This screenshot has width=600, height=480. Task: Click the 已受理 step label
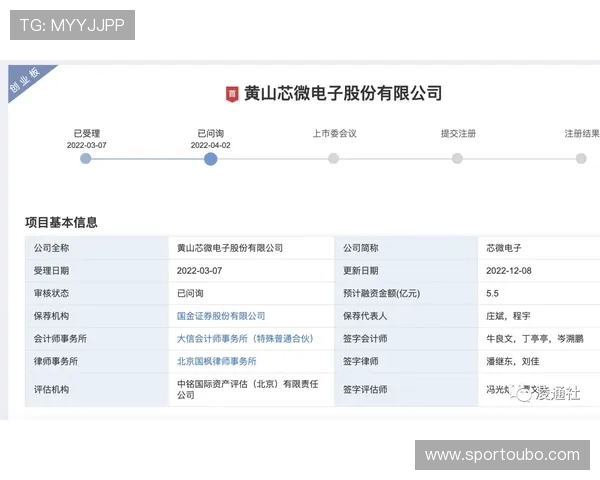pos(86,134)
